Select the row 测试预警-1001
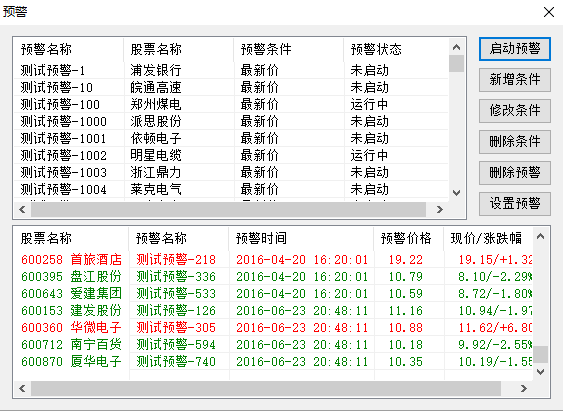The image size is (563, 411). point(231,139)
